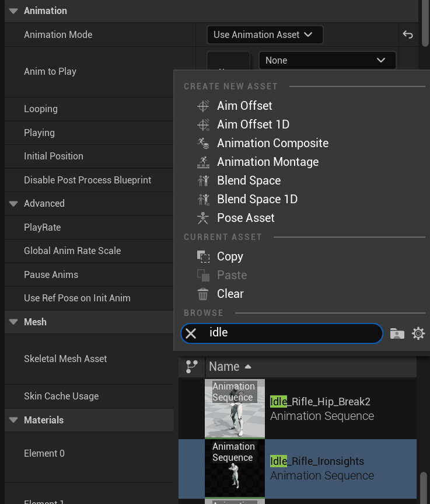Click the Pose Asset skeleton icon

(x=203, y=218)
